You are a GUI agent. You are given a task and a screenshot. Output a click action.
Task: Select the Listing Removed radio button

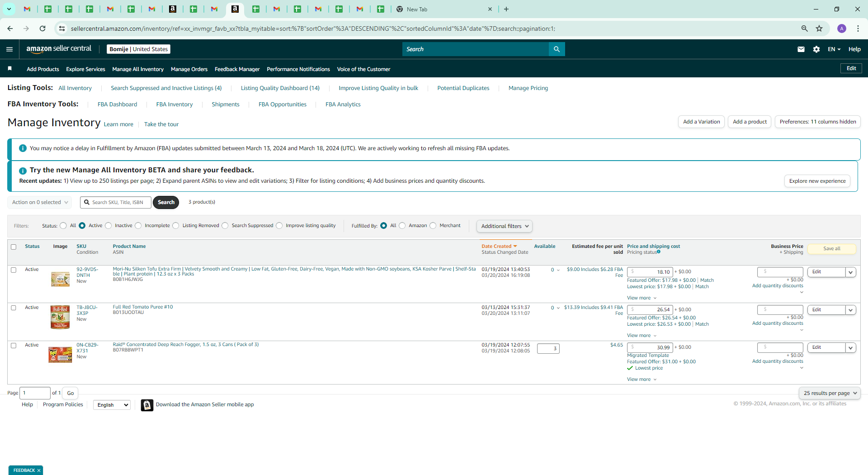(176, 226)
